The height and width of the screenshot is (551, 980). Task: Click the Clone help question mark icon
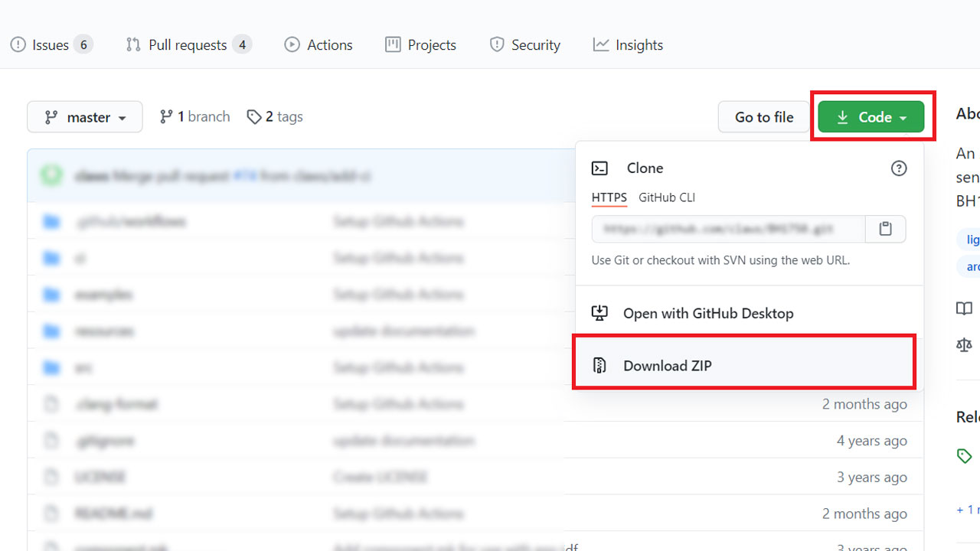tap(899, 168)
